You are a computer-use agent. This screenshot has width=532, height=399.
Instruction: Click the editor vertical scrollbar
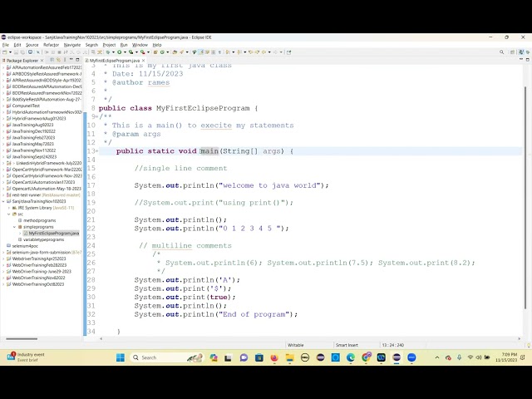(x=525, y=198)
